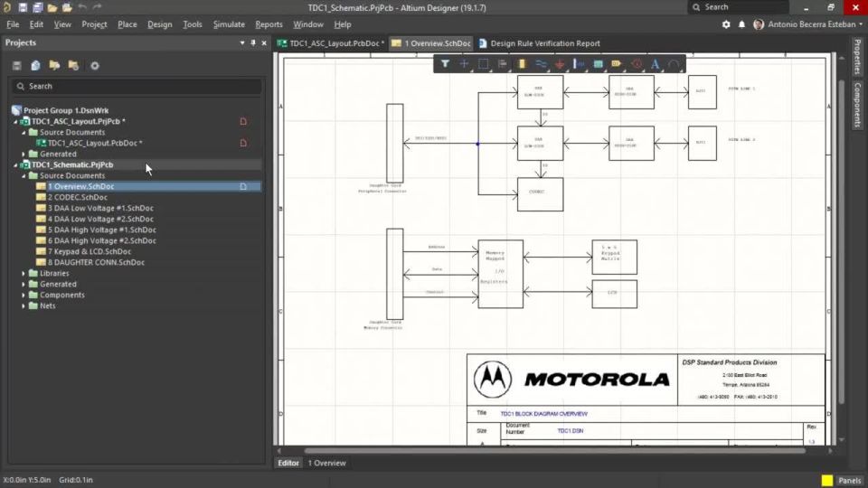Click the save button in title bar

(23, 7)
